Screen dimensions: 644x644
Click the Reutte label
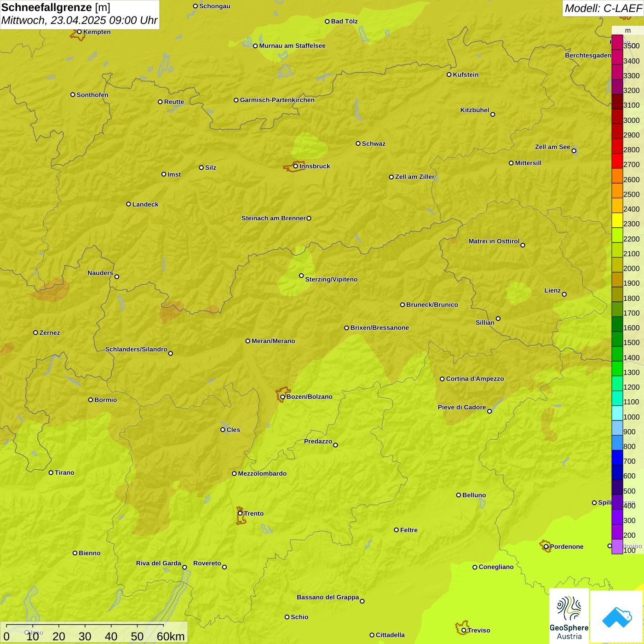click(x=174, y=102)
